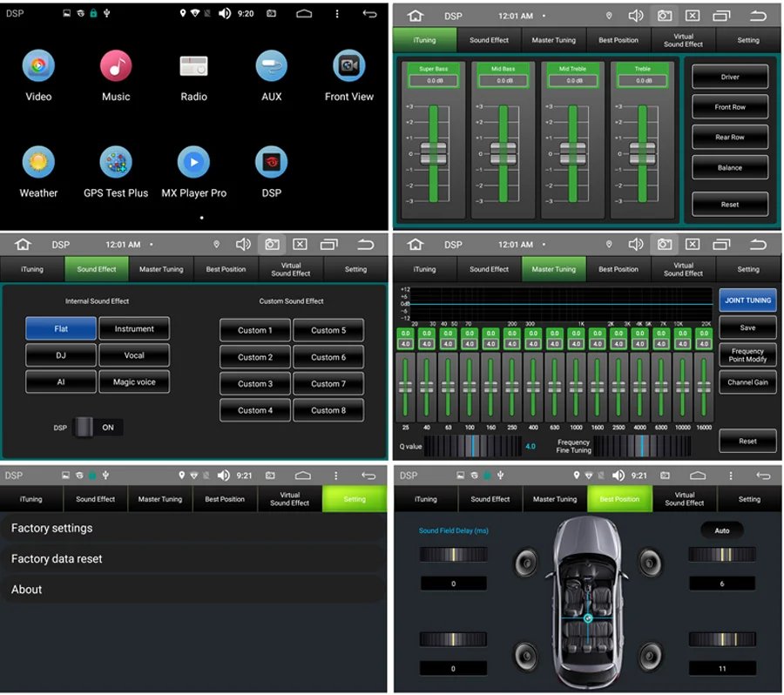This screenshot has width=784, height=695.
Task: Tap delay value field showing 11
Action: pyautogui.click(x=722, y=669)
